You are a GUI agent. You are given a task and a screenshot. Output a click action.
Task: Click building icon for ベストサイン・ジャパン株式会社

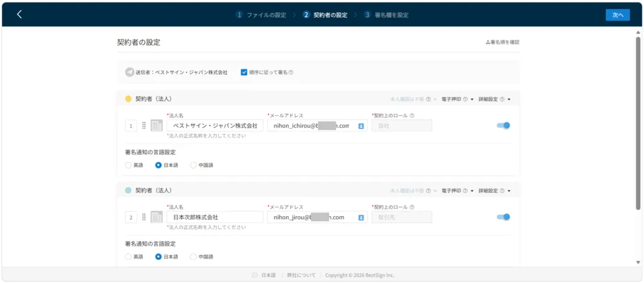(156, 125)
